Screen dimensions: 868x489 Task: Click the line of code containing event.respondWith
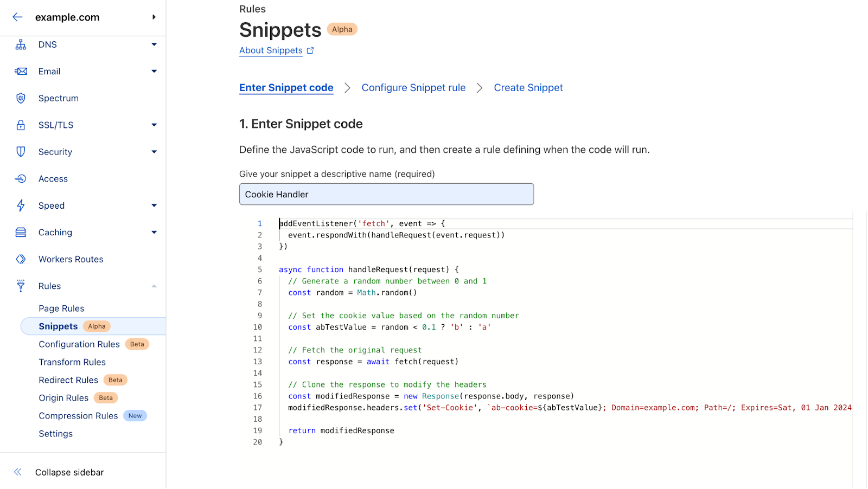point(396,235)
